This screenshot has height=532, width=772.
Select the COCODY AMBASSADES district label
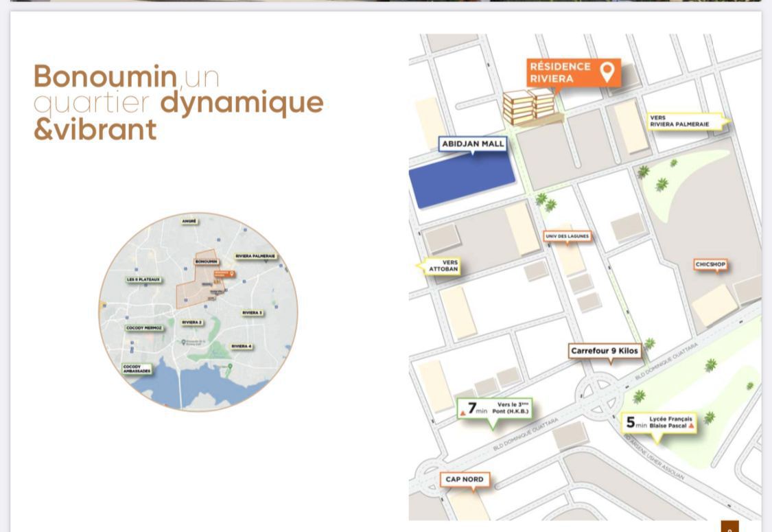point(137,369)
